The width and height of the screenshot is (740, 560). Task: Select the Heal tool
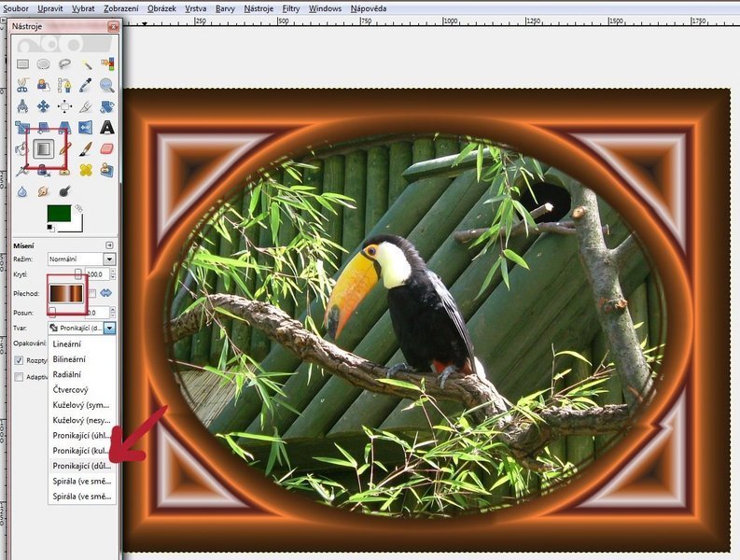[86, 170]
